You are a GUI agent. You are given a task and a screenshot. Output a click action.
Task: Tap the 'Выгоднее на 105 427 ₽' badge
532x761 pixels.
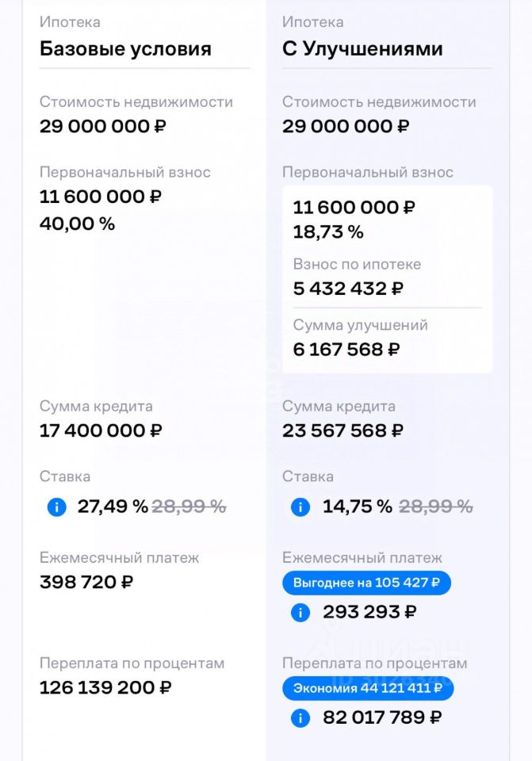(366, 583)
